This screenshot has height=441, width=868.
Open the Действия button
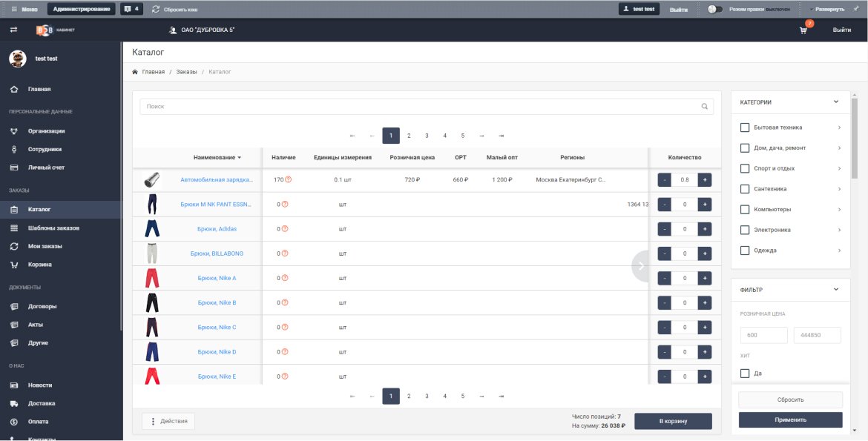click(168, 421)
